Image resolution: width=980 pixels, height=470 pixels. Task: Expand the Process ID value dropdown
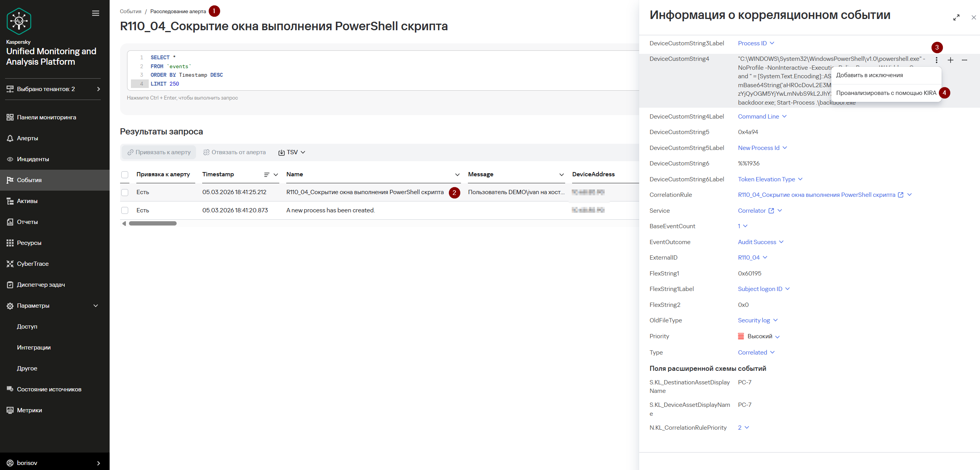pos(772,43)
